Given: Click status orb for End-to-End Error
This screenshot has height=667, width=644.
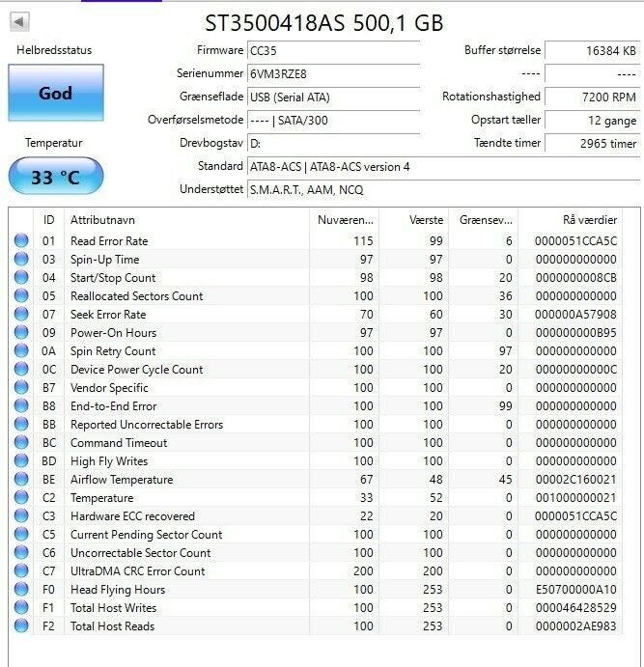Looking at the screenshot, I should (x=21, y=405).
